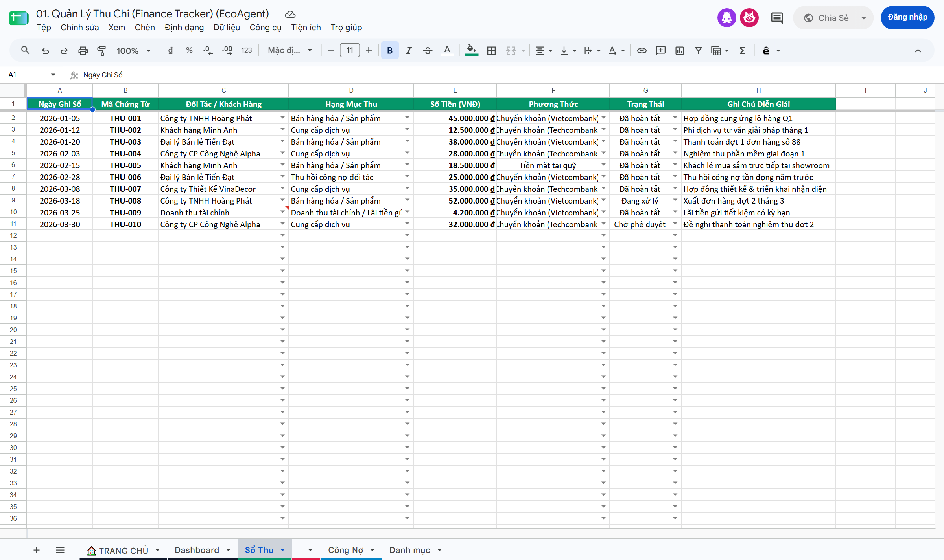Click the purple anonymous user avatar
944x560 pixels.
[x=727, y=18]
